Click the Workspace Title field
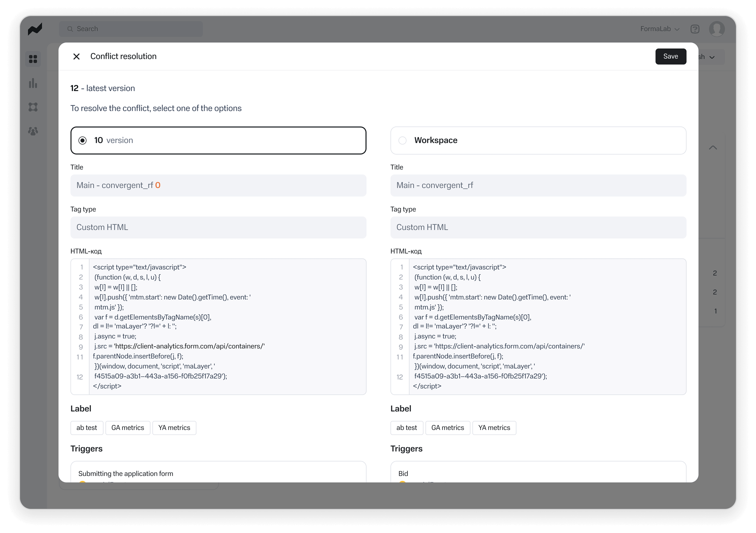The width and height of the screenshot is (756, 533). [538, 185]
